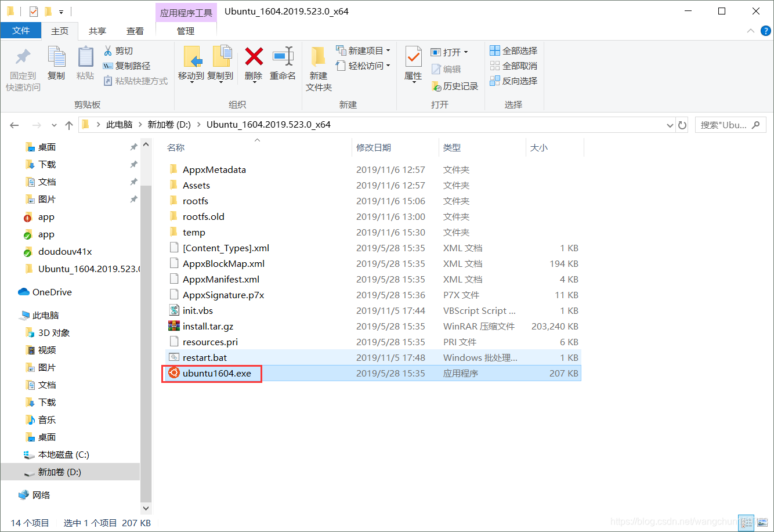Click 新加卷 (D:) in the address breadcrumb
Image resolution: width=774 pixels, height=532 pixels.
pyautogui.click(x=169, y=125)
